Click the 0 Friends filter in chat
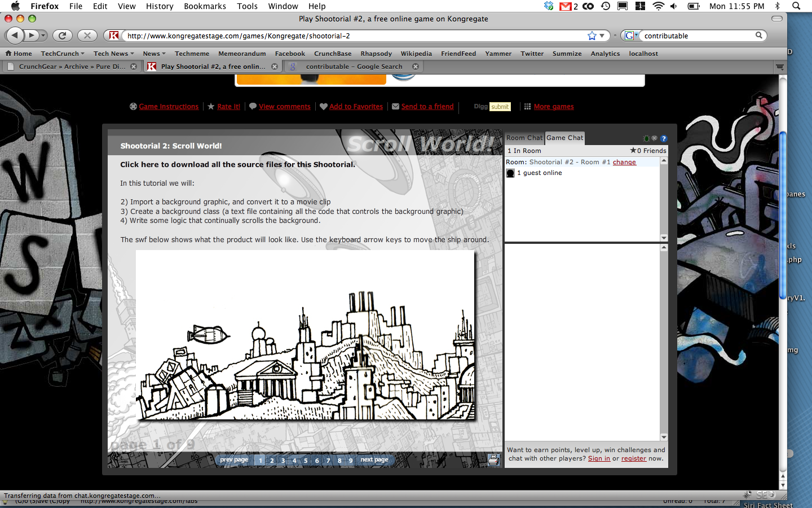This screenshot has width=812, height=508. tap(648, 151)
